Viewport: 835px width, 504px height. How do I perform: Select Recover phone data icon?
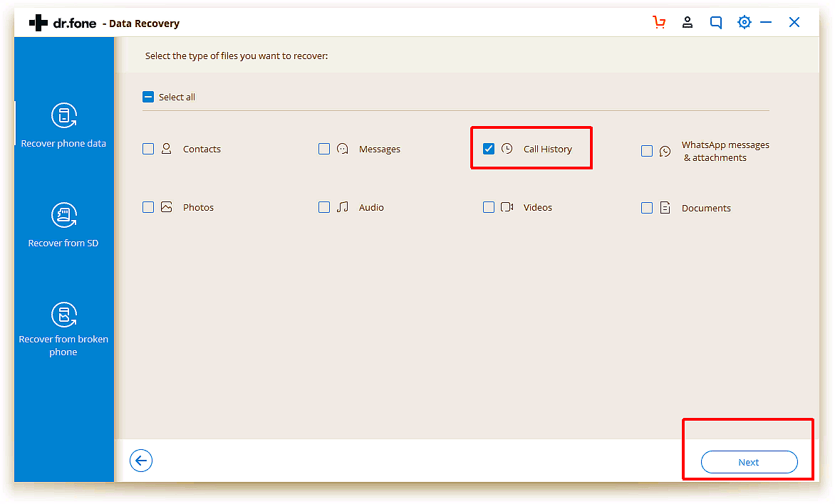tap(64, 115)
